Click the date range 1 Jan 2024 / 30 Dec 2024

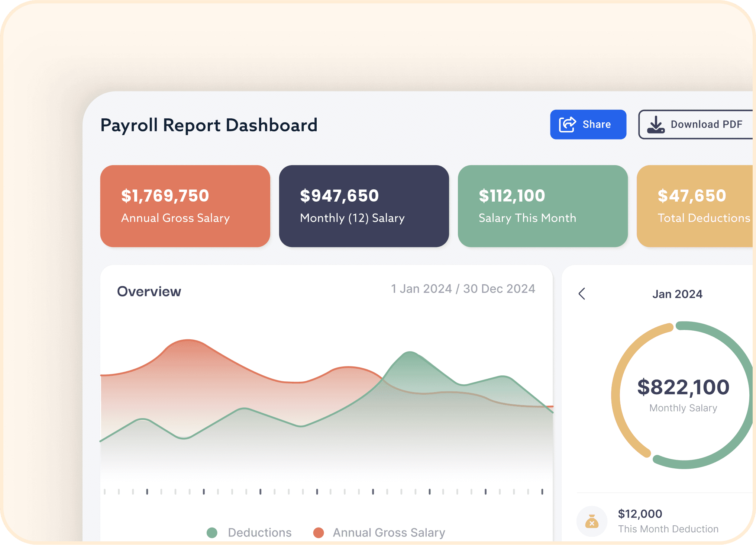(463, 289)
